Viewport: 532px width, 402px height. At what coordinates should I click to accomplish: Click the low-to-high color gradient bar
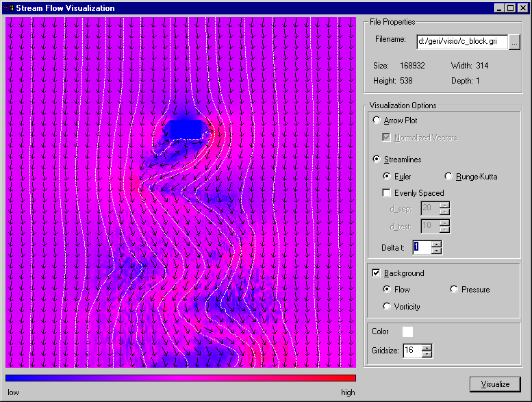pyautogui.click(x=180, y=377)
